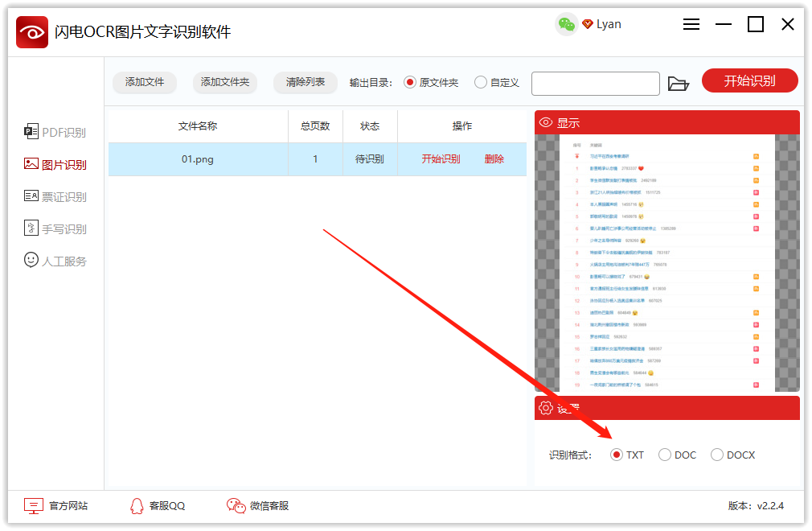Click the 图片识别 picture icon

31,163
